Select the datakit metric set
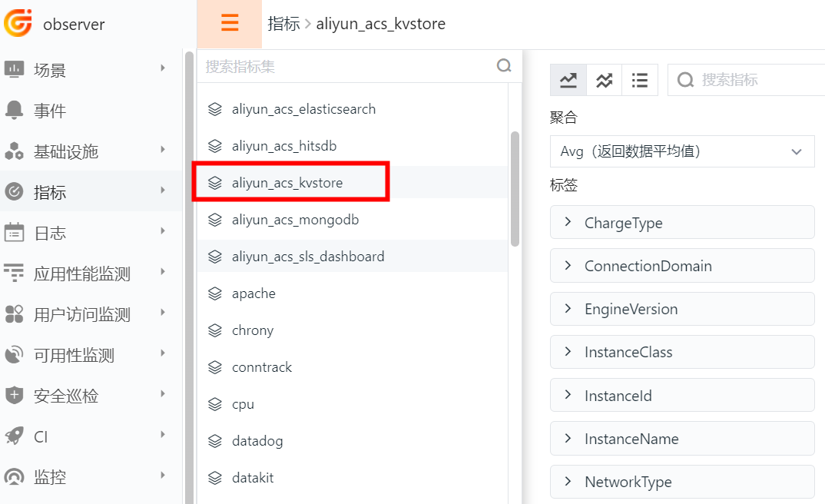 tap(353, 477)
